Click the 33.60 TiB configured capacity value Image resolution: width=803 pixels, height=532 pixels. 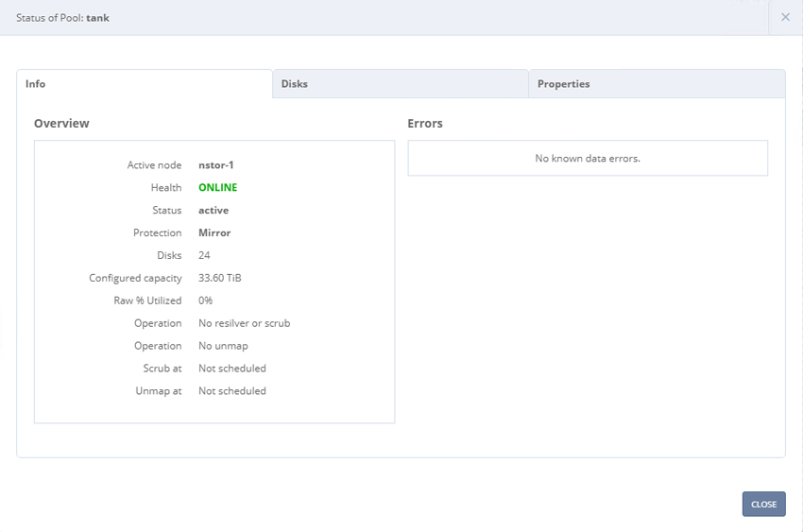click(x=220, y=278)
